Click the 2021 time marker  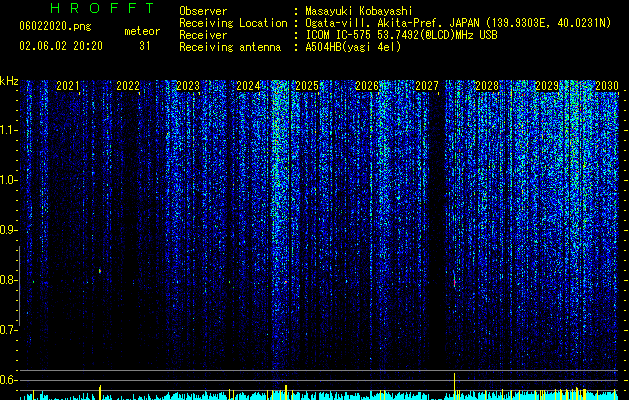click(67, 86)
